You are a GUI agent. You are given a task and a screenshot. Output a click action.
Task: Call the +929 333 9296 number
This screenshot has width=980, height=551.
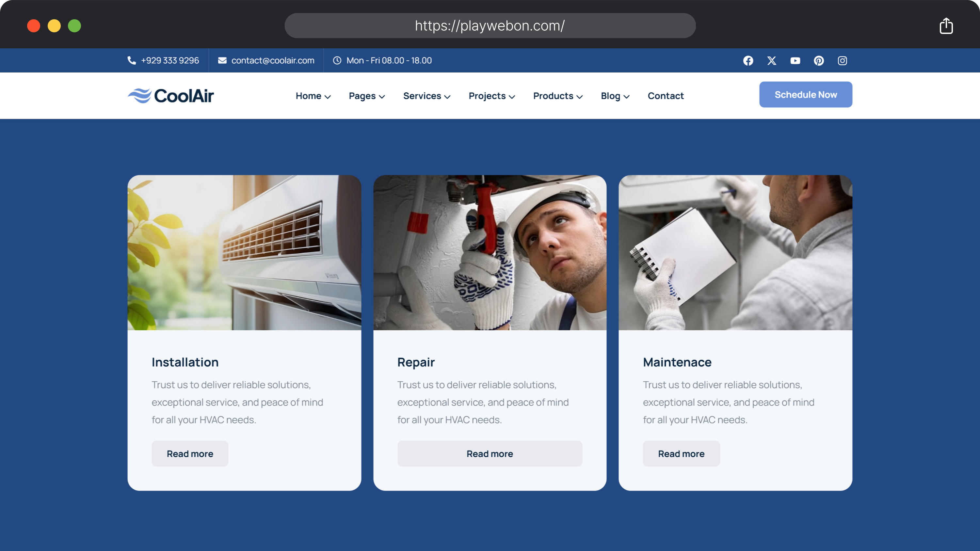click(x=170, y=60)
